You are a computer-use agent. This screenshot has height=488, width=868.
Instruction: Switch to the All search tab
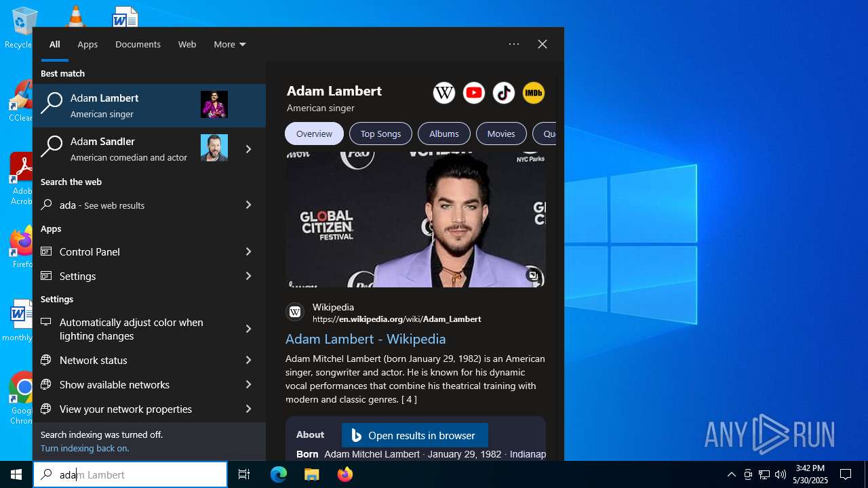pyautogui.click(x=55, y=44)
